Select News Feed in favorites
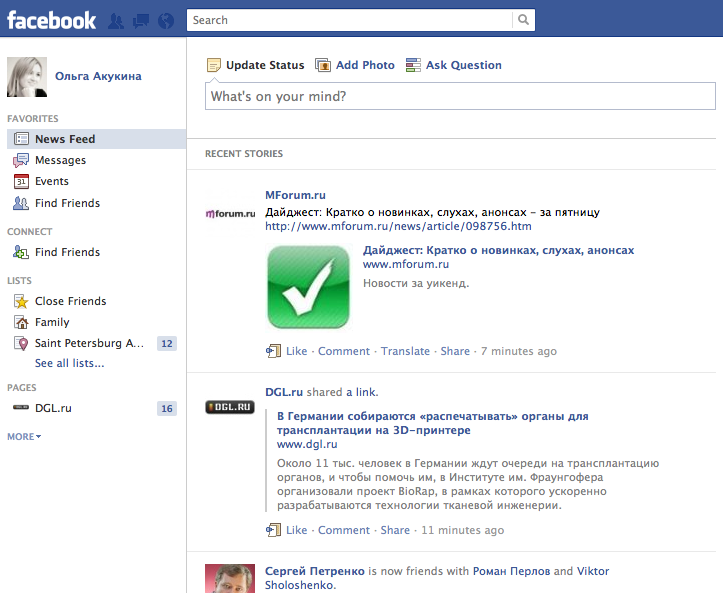The image size is (723, 593). click(65, 139)
